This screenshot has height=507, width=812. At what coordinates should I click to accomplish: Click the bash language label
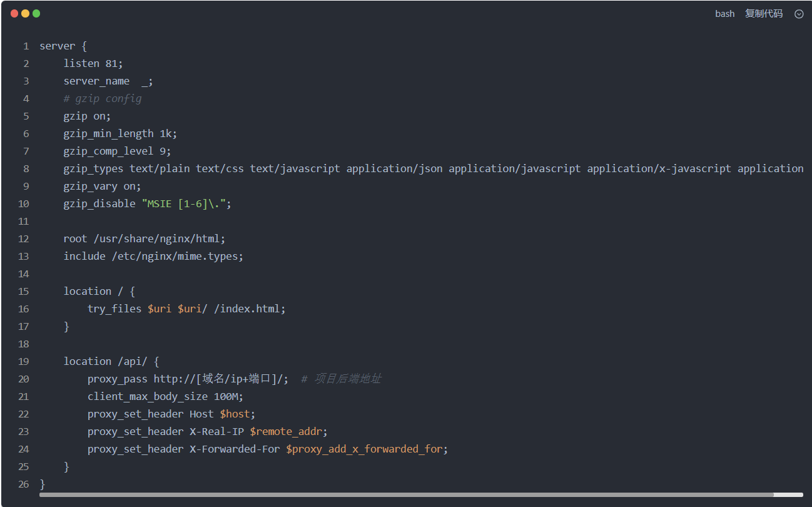point(725,14)
